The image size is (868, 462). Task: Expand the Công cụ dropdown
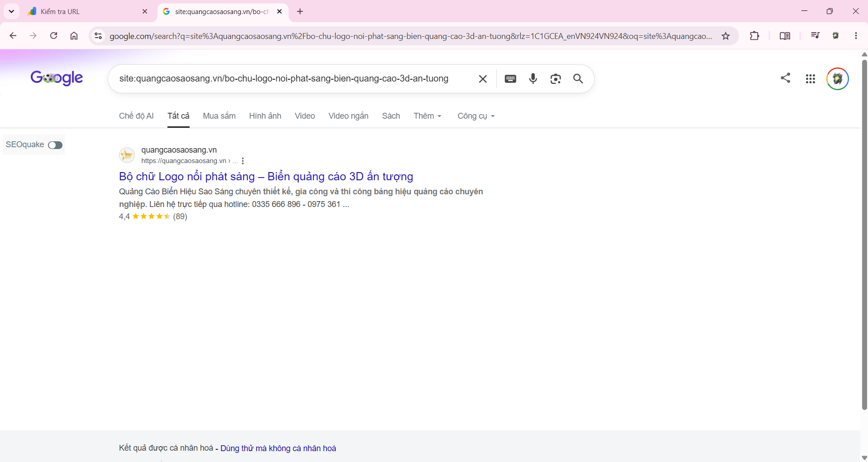coord(476,116)
